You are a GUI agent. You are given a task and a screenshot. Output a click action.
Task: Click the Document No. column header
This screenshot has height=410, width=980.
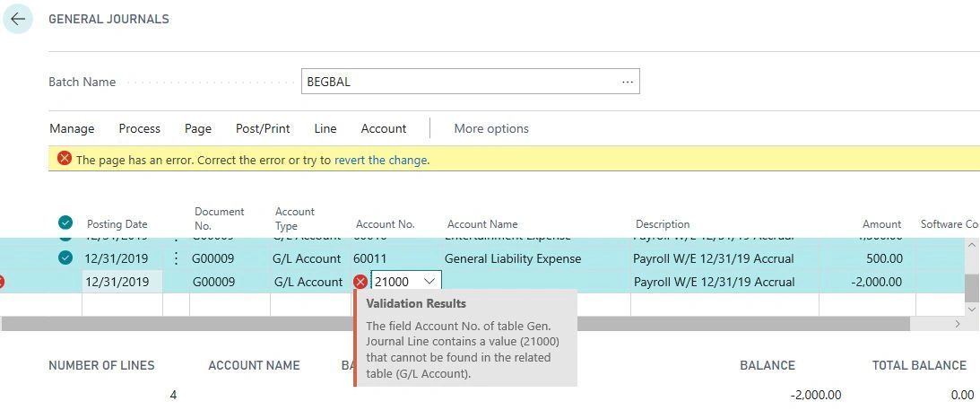coord(220,219)
